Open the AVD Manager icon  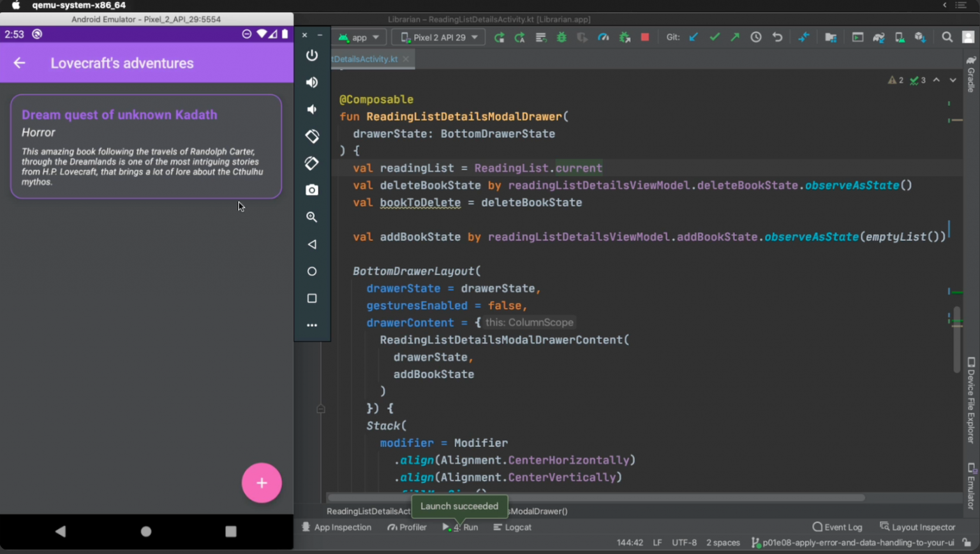click(x=900, y=38)
